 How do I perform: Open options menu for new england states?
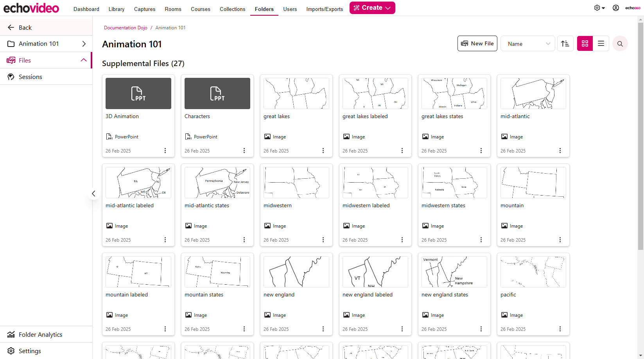481,329
